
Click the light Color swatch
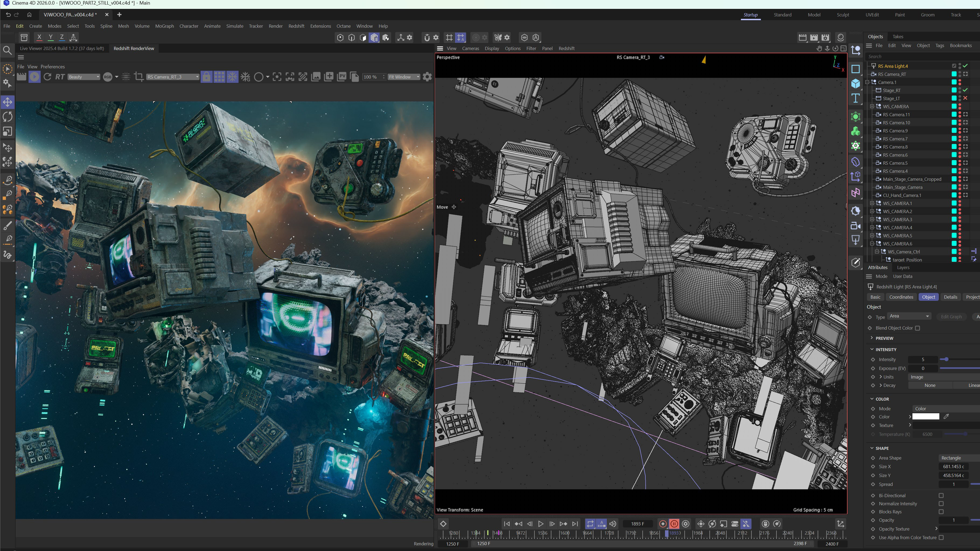click(x=926, y=416)
